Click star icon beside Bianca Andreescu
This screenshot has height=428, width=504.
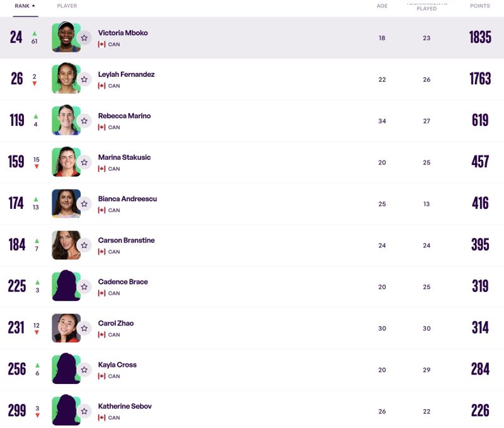pos(84,203)
